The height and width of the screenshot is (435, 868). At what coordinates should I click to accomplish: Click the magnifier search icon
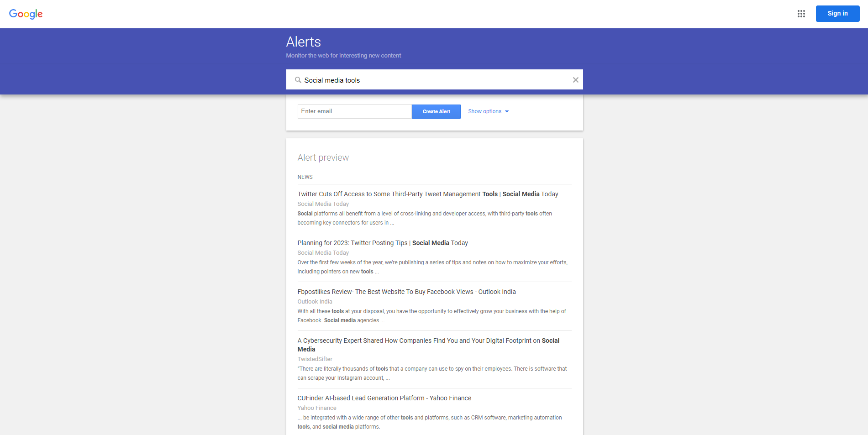click(298, 80)
